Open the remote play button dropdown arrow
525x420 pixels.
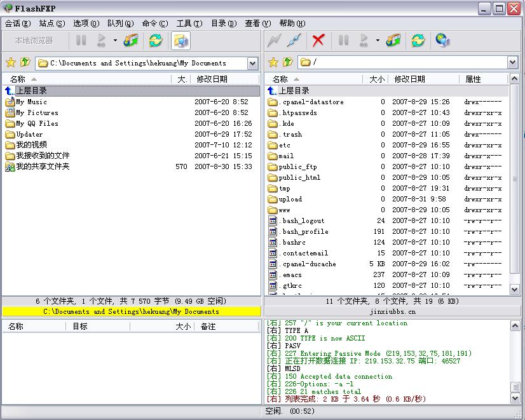pyautogui.click(x=378, y=41)
